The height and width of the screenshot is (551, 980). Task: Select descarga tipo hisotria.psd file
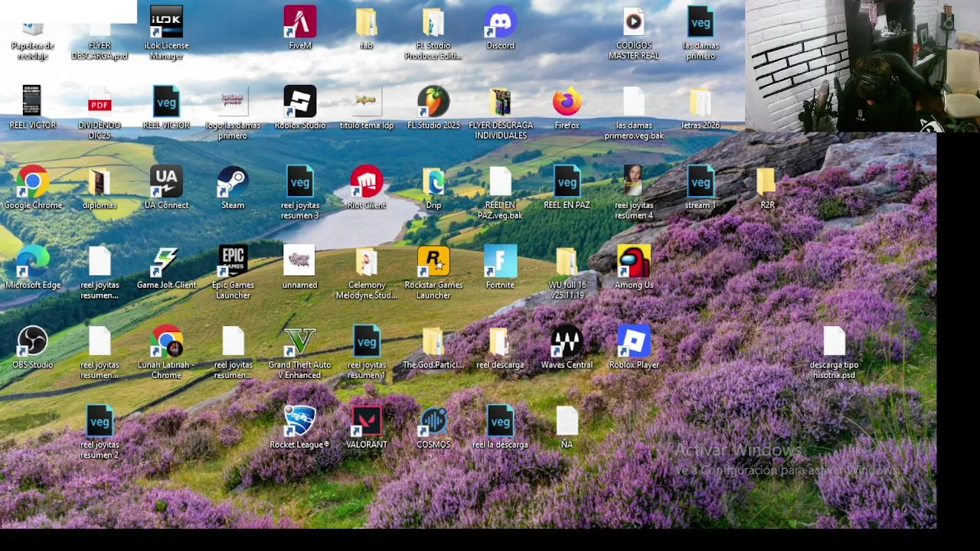834,341
